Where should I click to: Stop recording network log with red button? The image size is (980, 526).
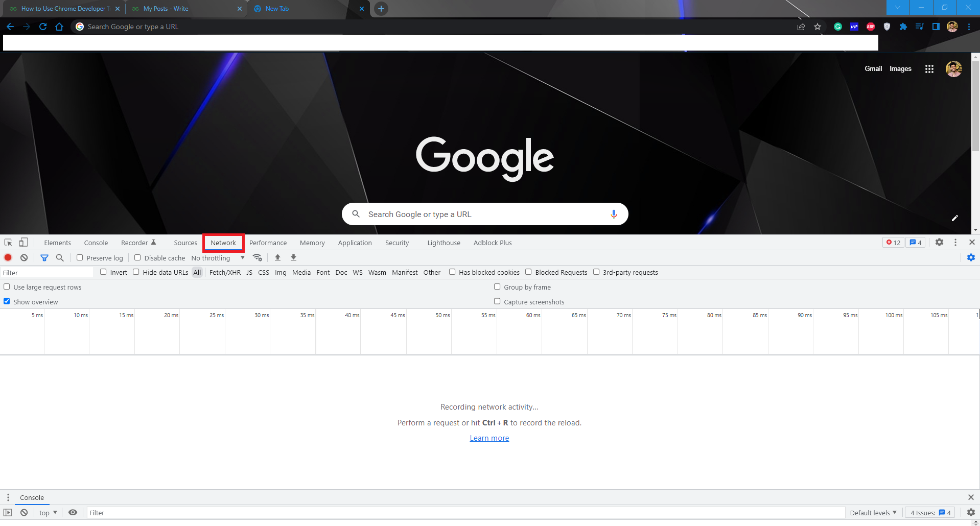pos(8,257)
